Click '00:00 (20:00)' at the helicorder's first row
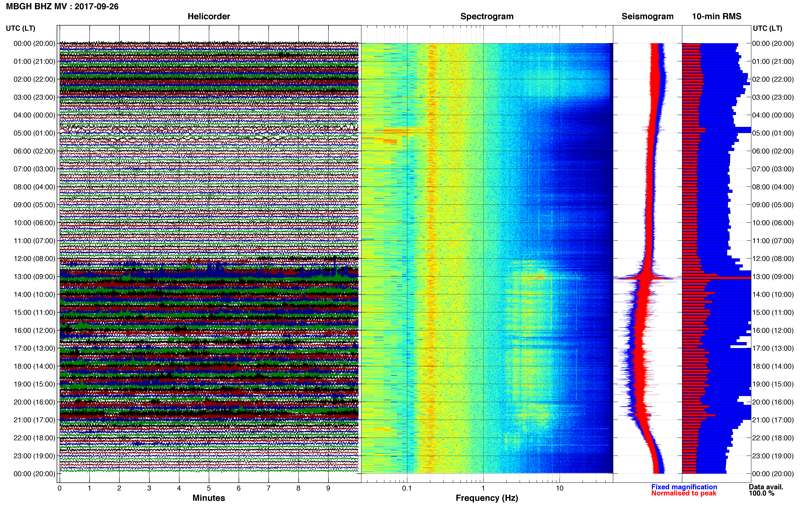Image resolution: width=812 pixels, height=508 pixels. pos(34,43)
